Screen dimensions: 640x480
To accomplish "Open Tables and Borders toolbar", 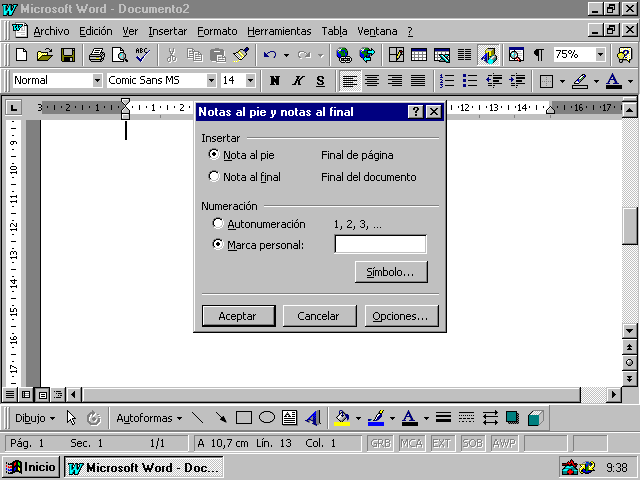I will [x=396, y=55].
